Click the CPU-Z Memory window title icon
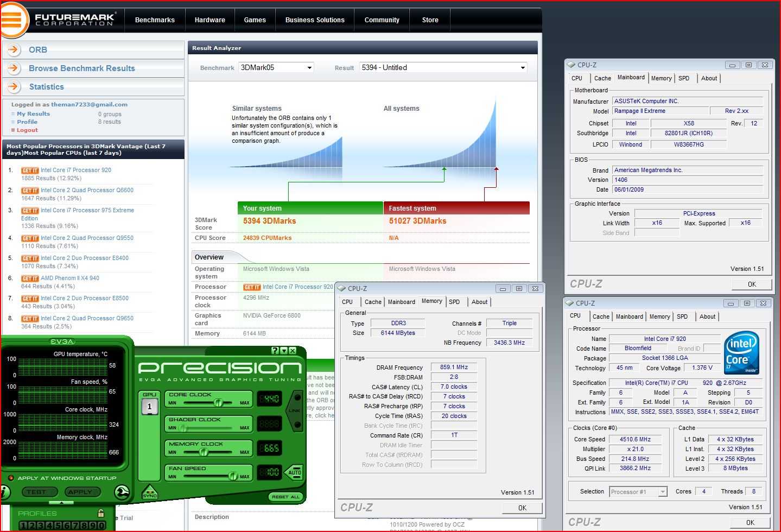Screen dimensions: 781x532 click(341, 288)
